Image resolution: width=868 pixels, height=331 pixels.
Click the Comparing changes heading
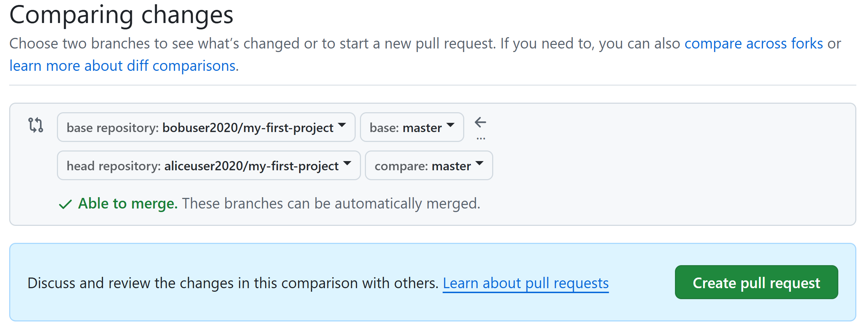tap(121, 15)
